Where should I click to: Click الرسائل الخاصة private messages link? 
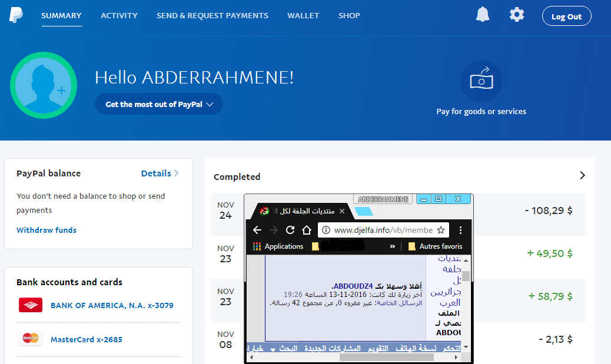click(399, 303)
